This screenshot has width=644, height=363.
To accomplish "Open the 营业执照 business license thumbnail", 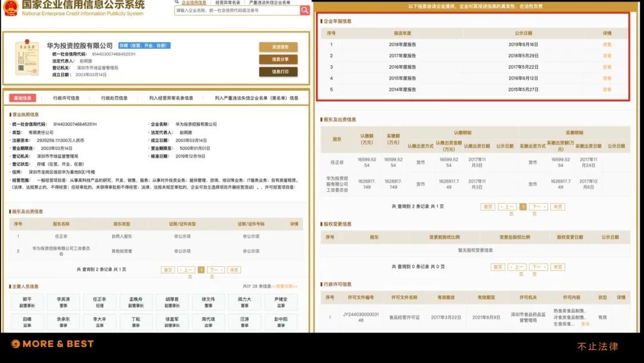I will pos(27,57).
